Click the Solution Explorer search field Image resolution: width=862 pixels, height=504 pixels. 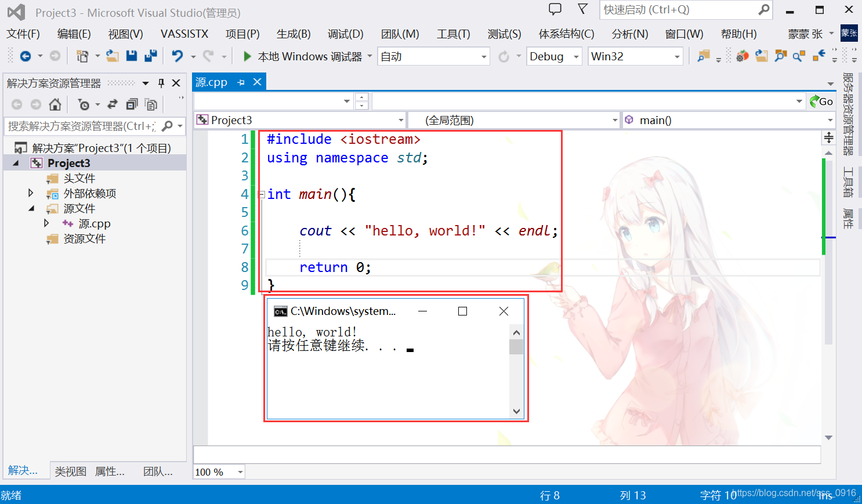tap(82, 126)
